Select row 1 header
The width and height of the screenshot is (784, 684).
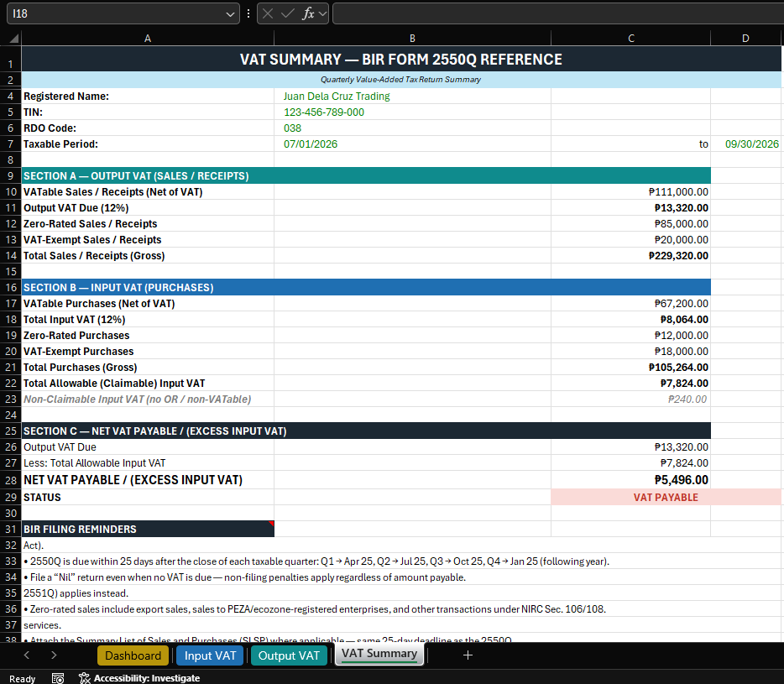[11, 59]
